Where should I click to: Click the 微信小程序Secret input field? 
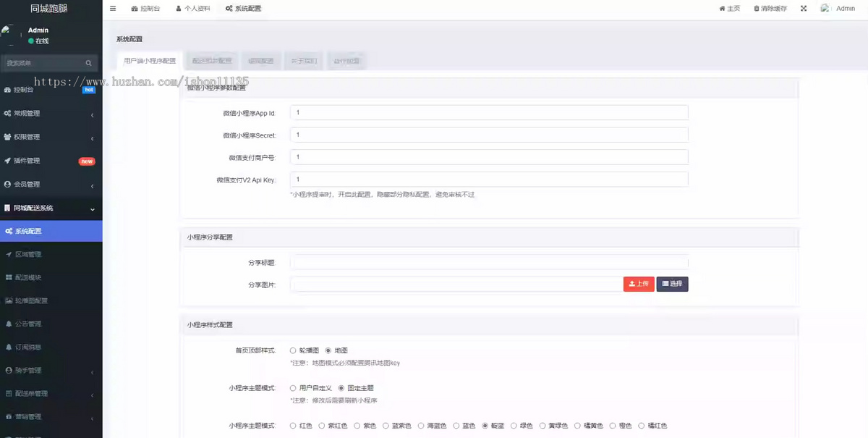[489, 135]
